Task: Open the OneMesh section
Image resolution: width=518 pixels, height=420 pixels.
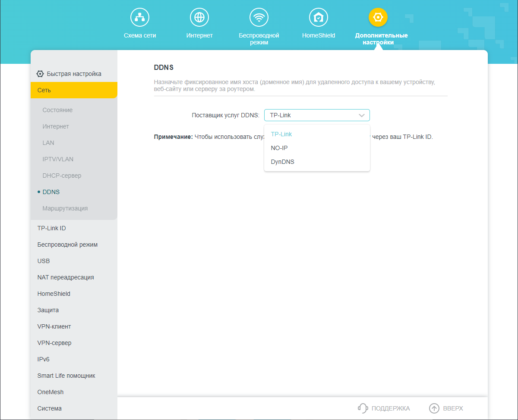Action: click(51, 392)
